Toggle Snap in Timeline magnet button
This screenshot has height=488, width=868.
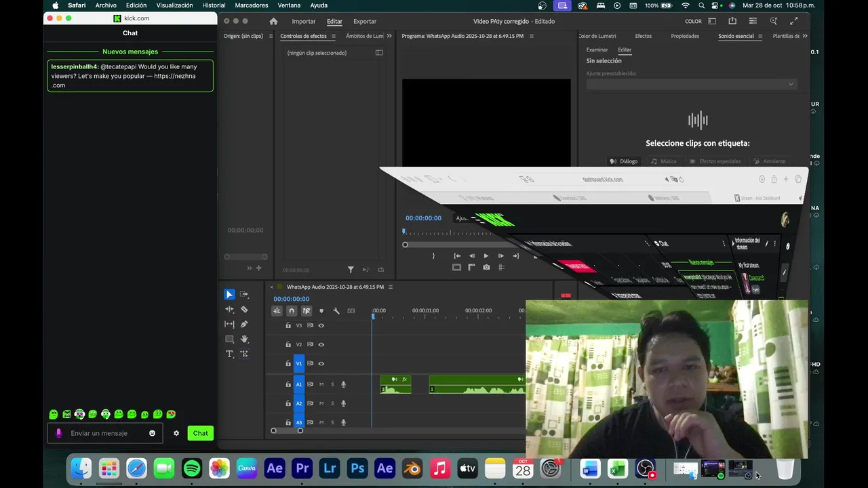tap(292, 311)
